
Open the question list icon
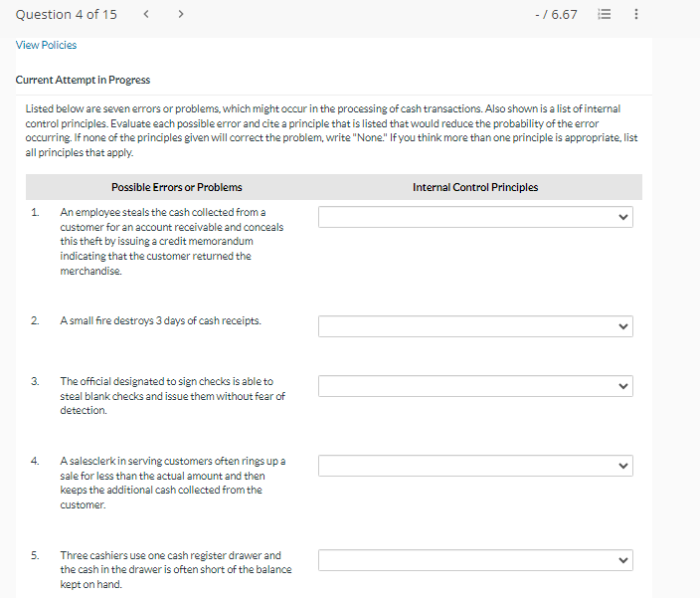(604, 15)
